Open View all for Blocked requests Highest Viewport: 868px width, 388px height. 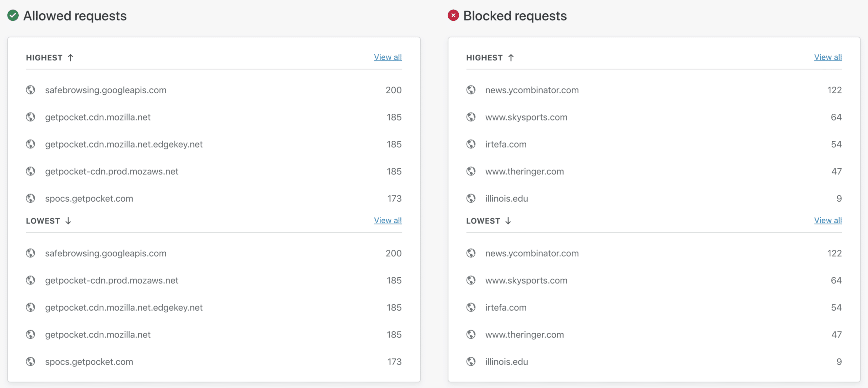click(828, 57)
